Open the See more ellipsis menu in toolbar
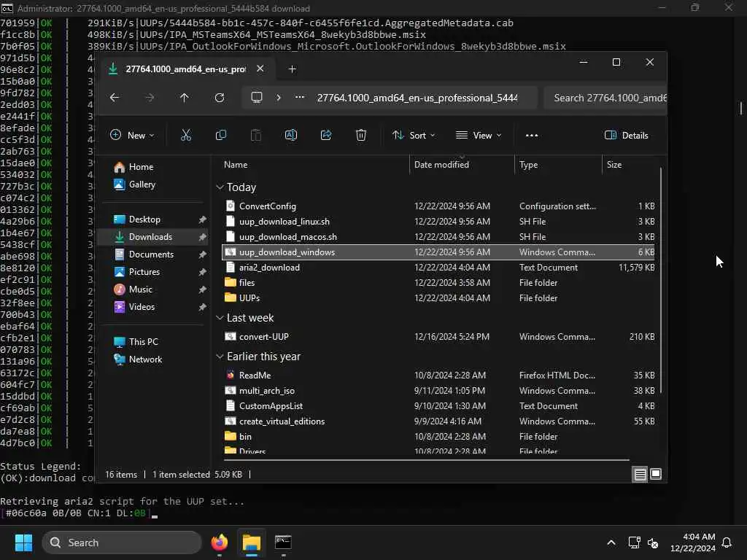This screenshot has width=747, height=560. (532, 135)
